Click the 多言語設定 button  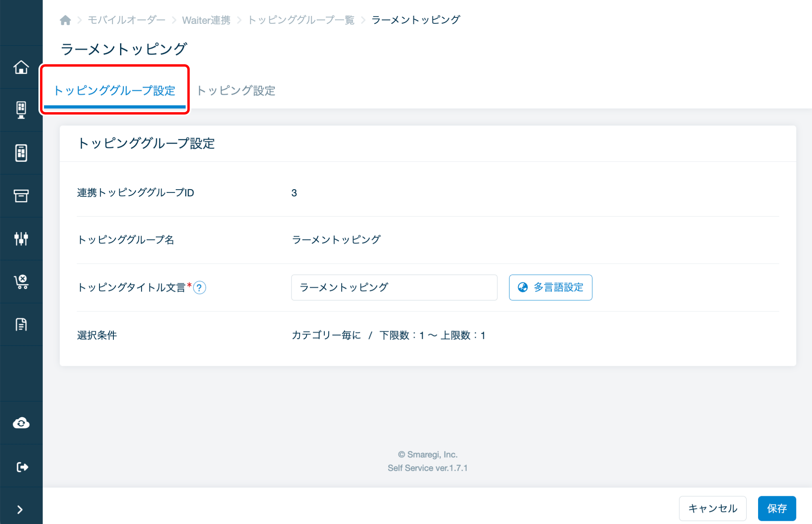pos(550,287)
